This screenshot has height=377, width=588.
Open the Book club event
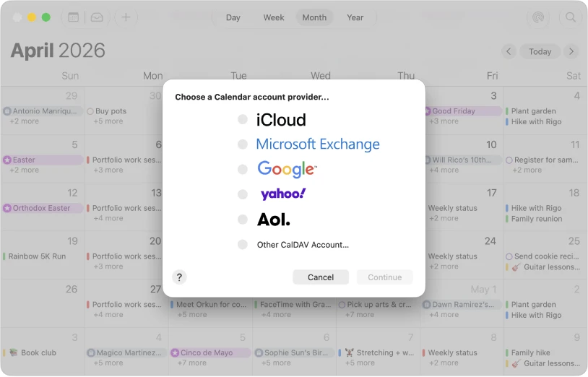point(30,352)
